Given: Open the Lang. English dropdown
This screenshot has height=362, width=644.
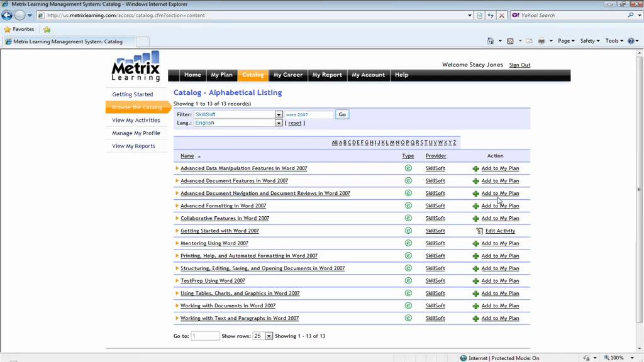Looking at the screenshot, I should pos(279,123).
